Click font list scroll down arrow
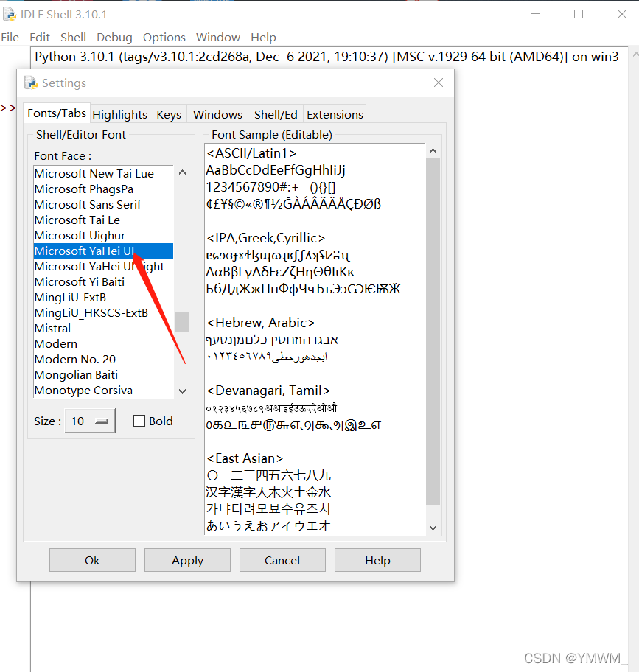 tap(183, 391)
